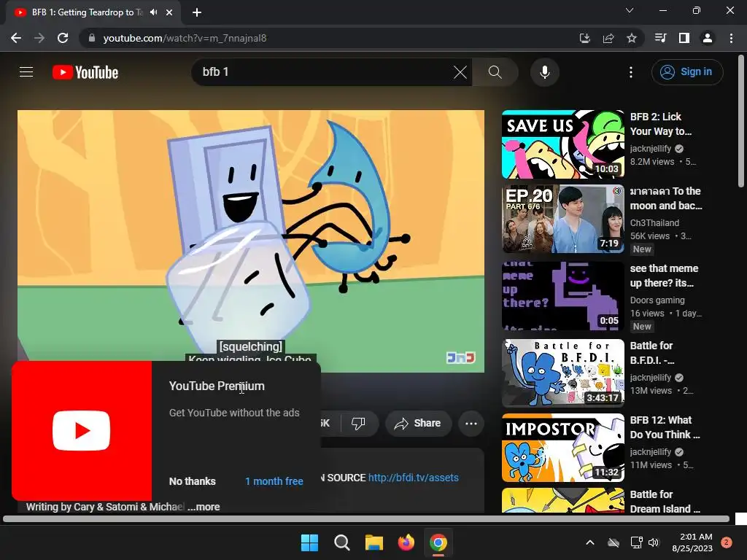Open the clock showing 2:01 AM
Viewport: 747px width, 560px height.
click(692, 542)
